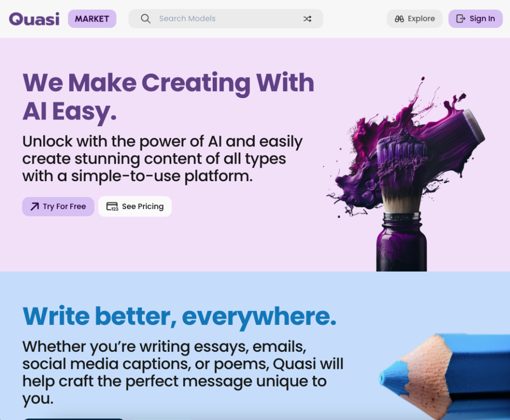The width and height of the screenshot is (510, 420).
Task: Click the pricing card icon
Action: [x=112, y=207]
